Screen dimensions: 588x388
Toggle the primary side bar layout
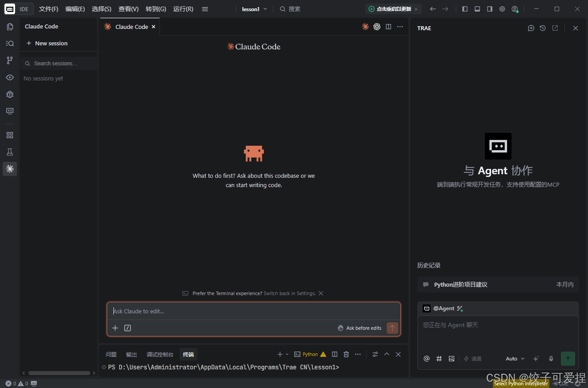465,9
